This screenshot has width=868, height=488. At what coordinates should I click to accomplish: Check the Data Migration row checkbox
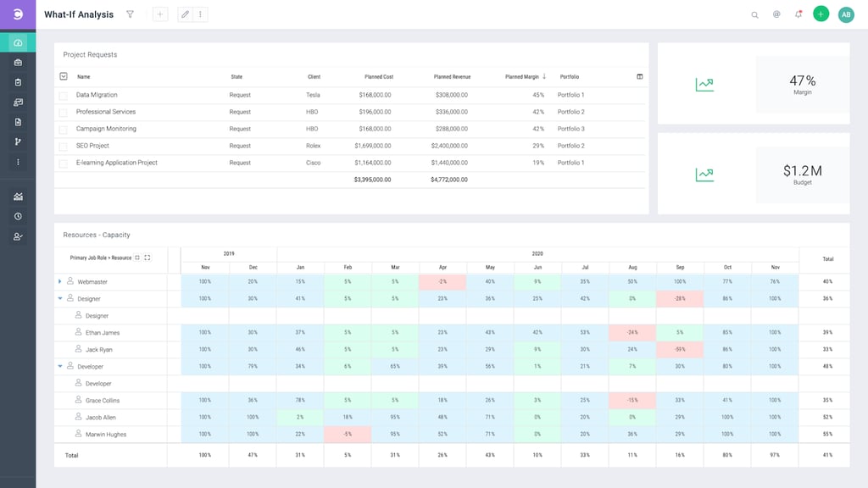click(x=63, y=94)
